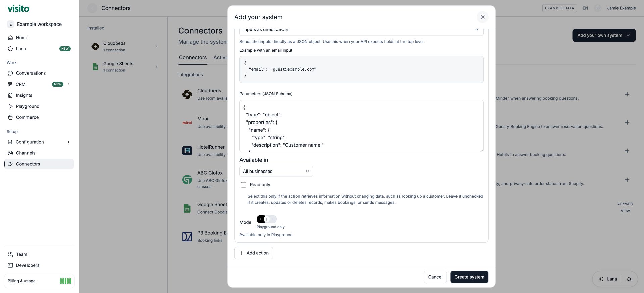Open the Channels setup page
The height and width of the screenshot is (293, 644).
pos(39,153)
